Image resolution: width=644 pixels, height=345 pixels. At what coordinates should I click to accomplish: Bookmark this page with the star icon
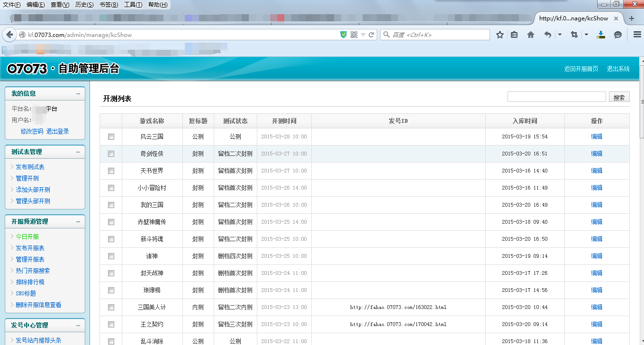pyautogui.click(x=500, y=35)
